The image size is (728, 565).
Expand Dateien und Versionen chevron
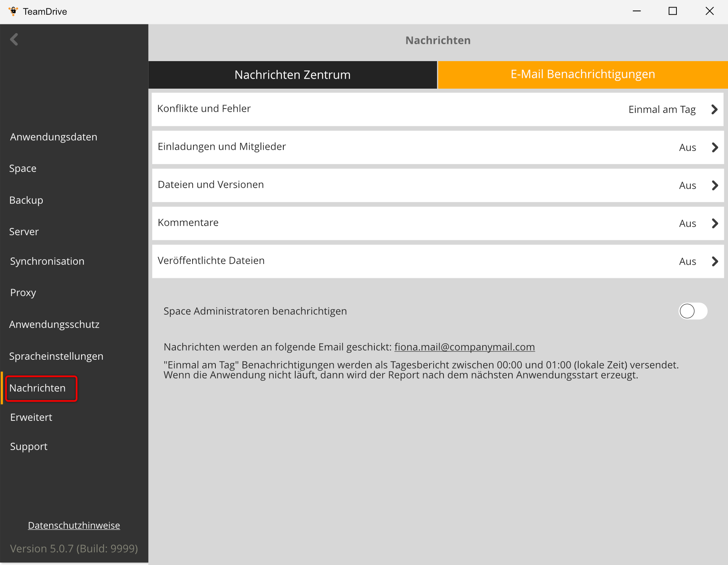(714, 185)
